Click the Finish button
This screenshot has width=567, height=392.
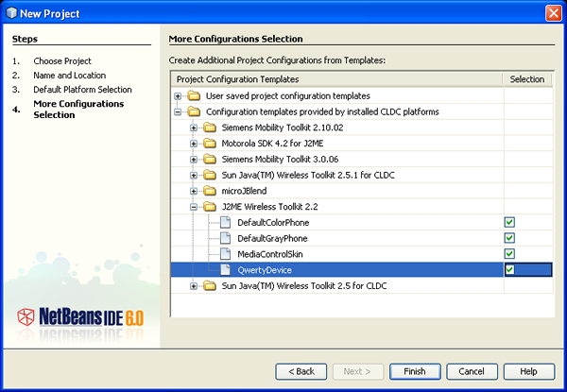(x=415, y=371)
